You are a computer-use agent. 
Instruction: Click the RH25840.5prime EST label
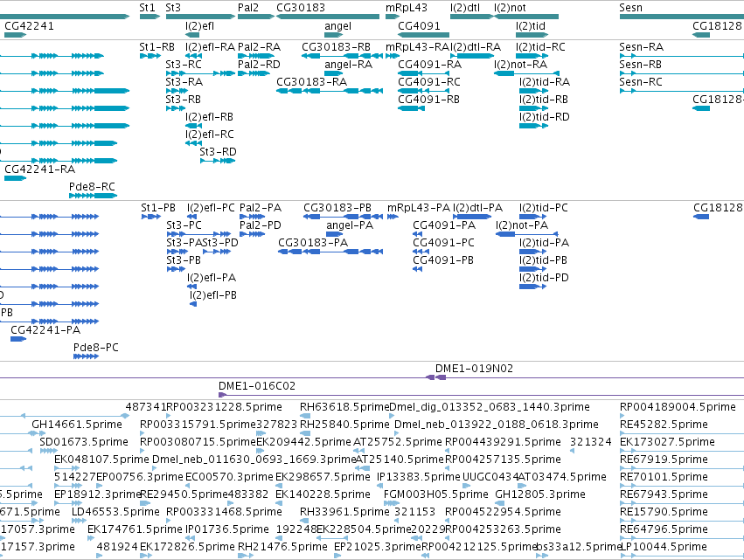[344, 425]
